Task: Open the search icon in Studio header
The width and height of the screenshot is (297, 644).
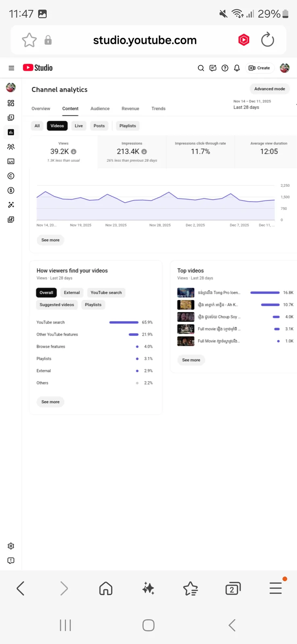Action: click(201, 68)
